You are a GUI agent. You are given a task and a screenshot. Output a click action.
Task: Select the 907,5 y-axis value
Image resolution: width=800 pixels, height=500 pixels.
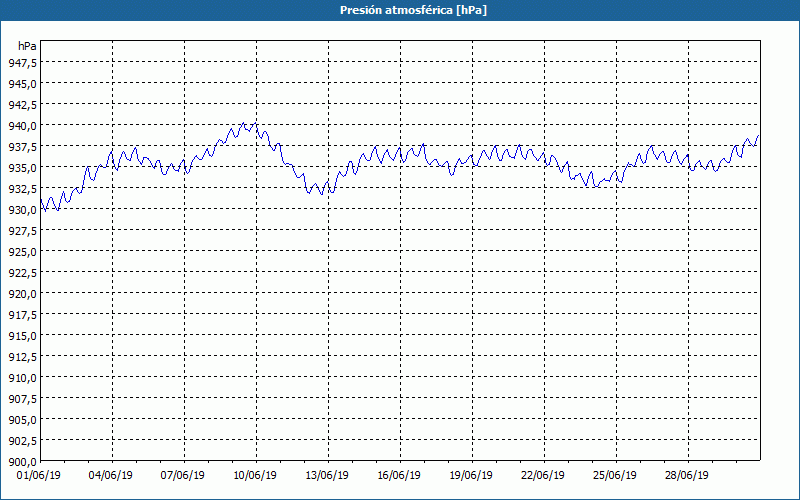pos(22,399)
